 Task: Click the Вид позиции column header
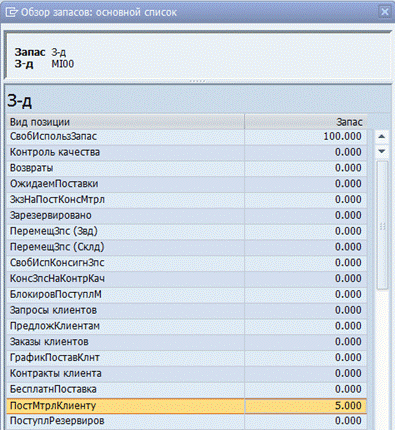125,122
